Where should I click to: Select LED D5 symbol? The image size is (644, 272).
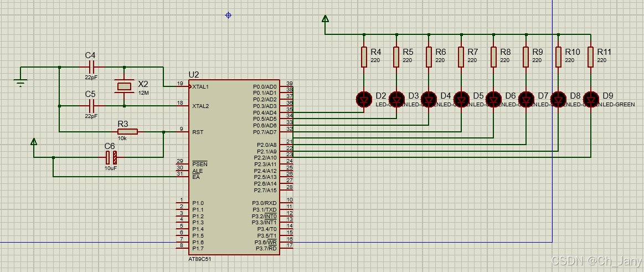coord(461,99)
